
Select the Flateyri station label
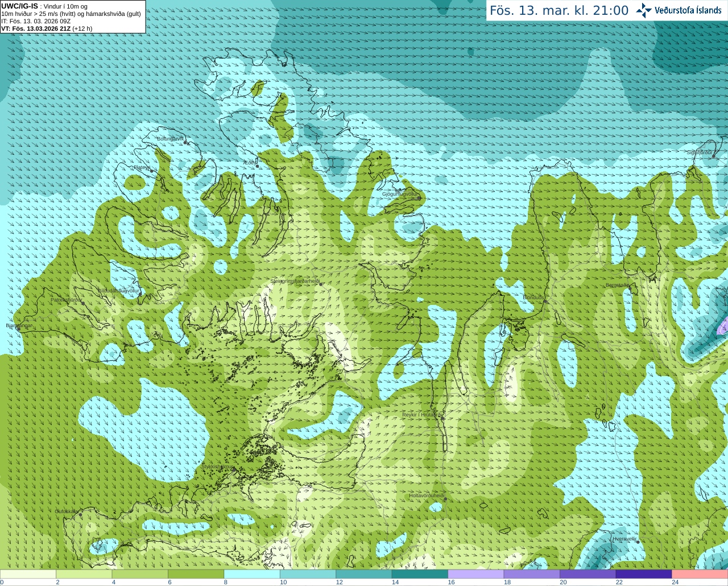(x=142, y=167)
